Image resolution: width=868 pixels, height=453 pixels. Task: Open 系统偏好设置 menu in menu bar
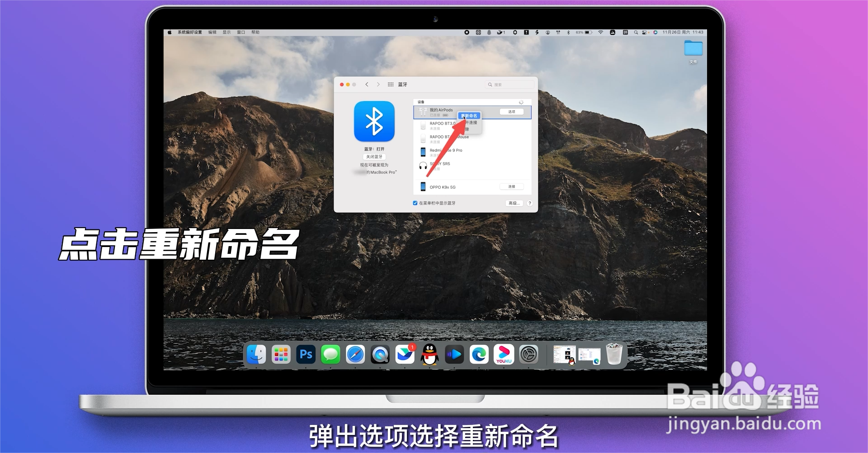[x=189, y=33]
